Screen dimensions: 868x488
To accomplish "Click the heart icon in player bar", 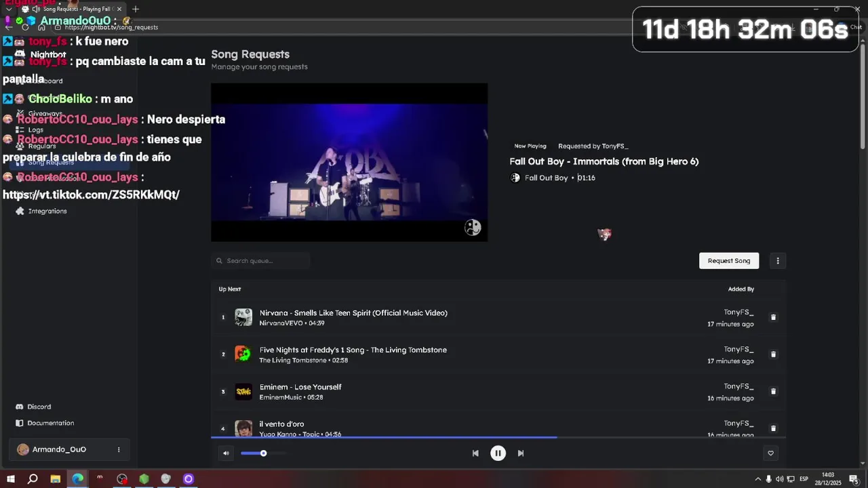I will click(x=770, y=453).
